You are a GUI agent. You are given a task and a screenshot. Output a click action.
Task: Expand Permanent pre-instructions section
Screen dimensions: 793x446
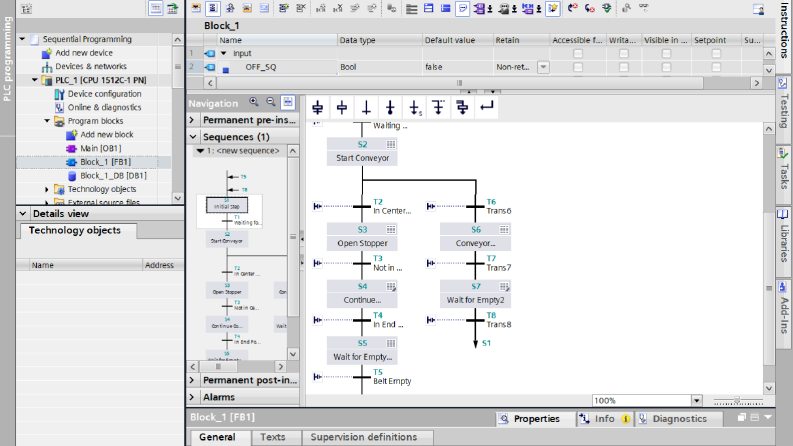[x=192, y=120]
